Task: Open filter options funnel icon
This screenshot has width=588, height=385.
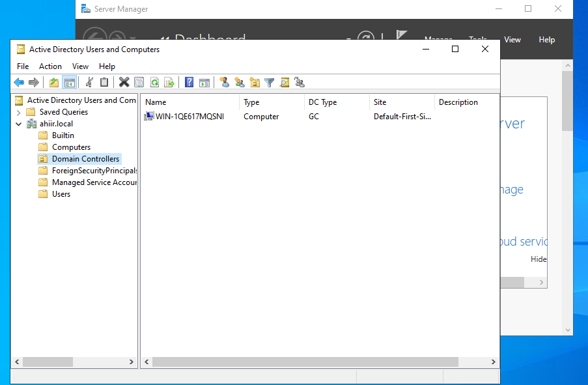Action: coord(269,82)
